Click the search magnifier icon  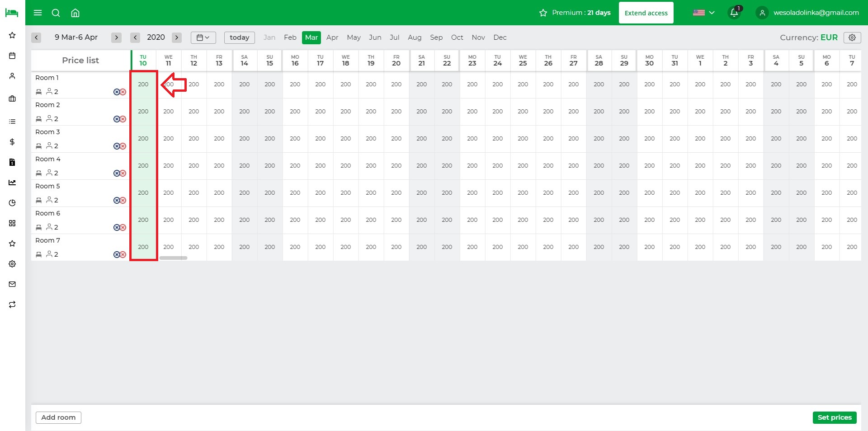pos(56,13)
